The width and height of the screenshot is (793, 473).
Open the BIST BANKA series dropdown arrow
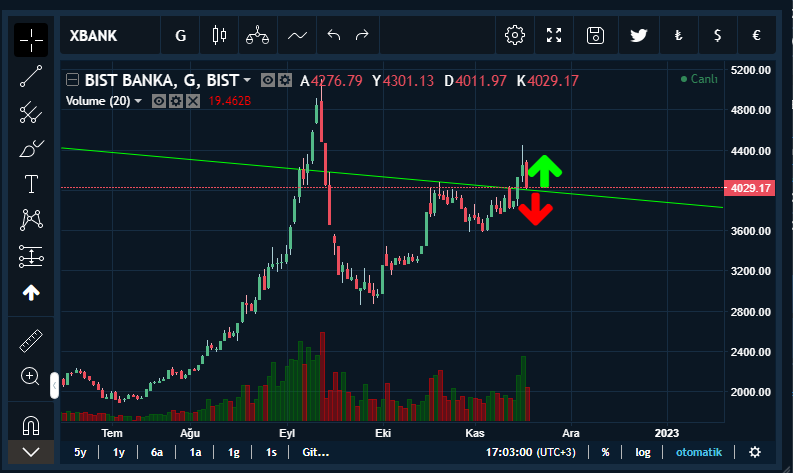point(247,80)
